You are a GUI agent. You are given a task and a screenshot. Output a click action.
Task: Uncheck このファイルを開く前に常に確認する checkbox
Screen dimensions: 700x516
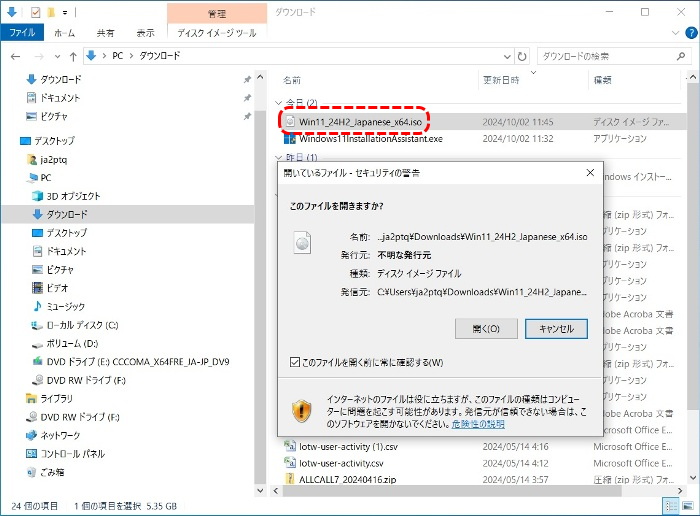click(295, 362)
